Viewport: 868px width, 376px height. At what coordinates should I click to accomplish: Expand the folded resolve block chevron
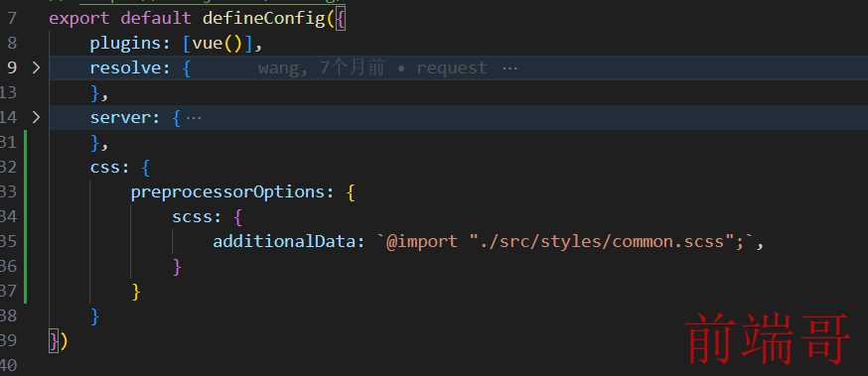[x=36, y=68]
